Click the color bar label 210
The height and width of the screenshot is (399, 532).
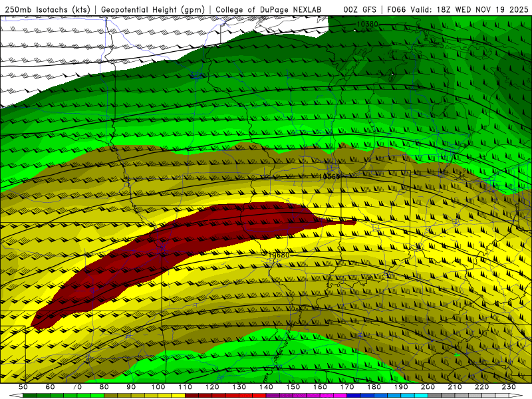click(455, 387)
